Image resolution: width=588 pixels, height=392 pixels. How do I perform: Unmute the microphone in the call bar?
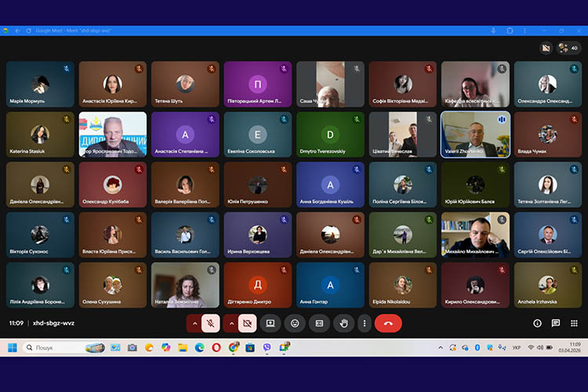point(210,322)
